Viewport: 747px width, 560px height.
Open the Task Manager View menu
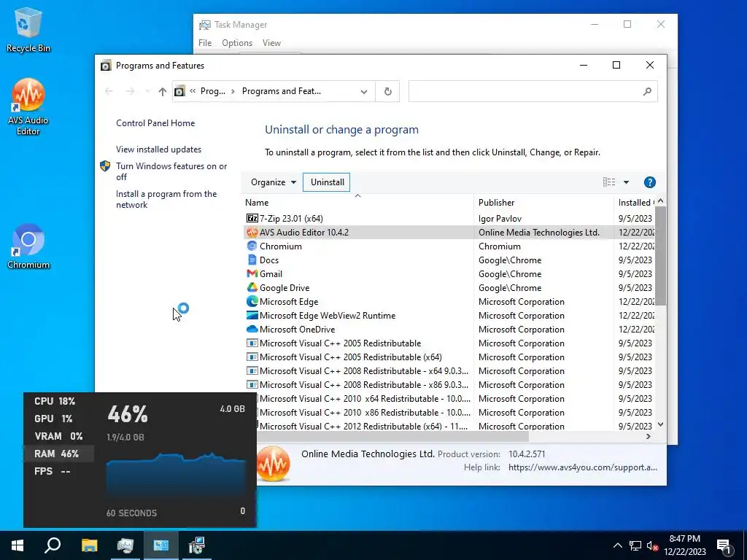(x=271, y=43)
